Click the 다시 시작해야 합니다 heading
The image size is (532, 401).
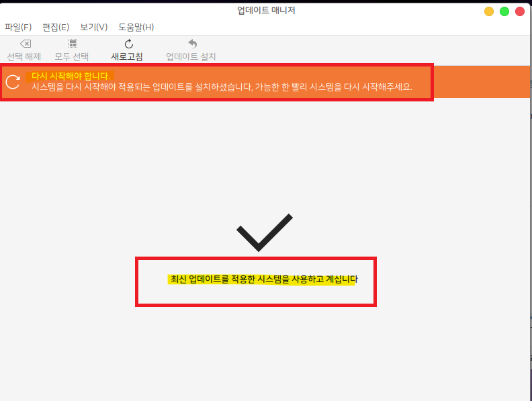pos(71,76)
